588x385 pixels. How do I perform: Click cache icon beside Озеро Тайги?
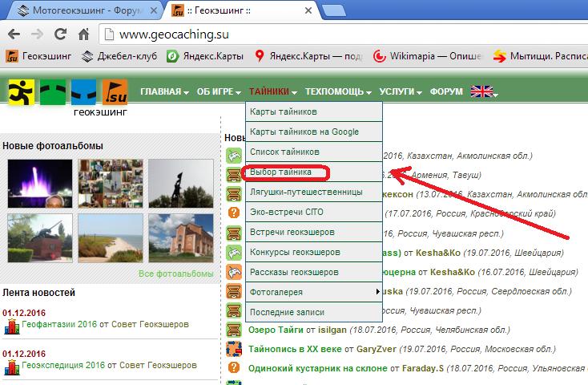(x=234, y=330)
